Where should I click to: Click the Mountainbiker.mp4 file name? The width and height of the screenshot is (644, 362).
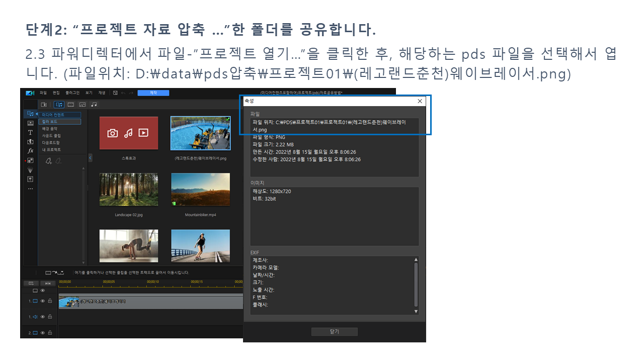(x=200, y=215)
